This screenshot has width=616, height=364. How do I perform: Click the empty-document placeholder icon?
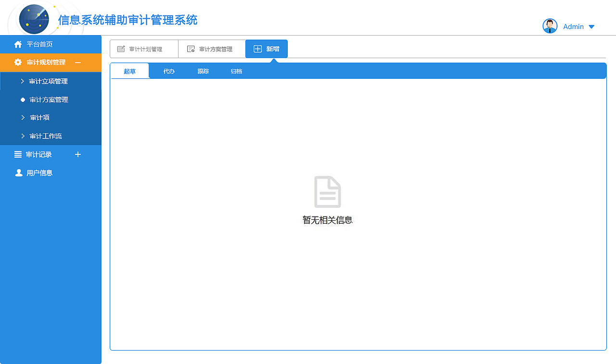[x=328, y=191]
